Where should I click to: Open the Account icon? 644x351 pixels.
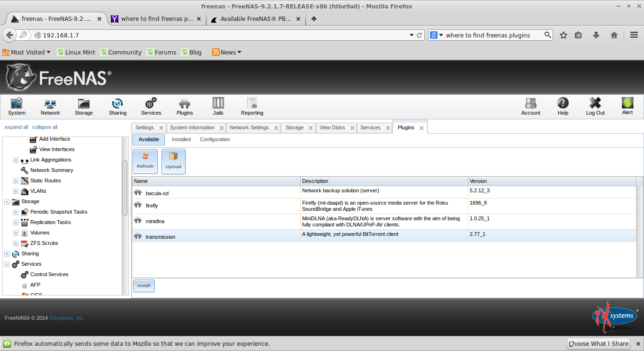tap(531, 107)
